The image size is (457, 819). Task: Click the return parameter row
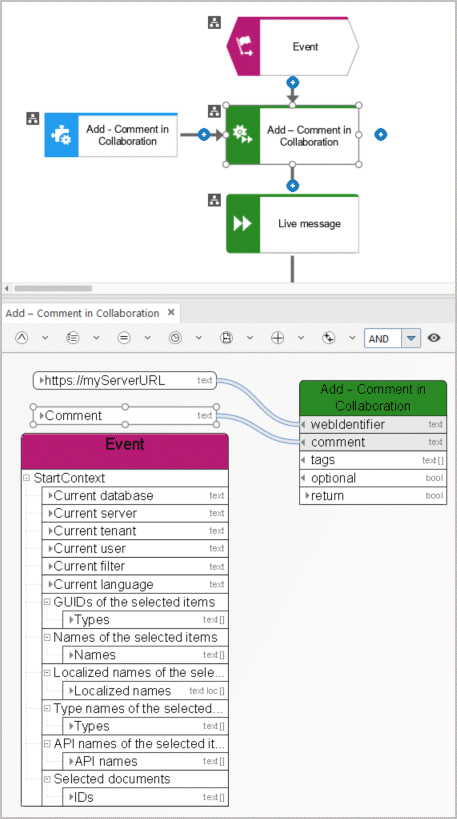(x=373, y=496)
